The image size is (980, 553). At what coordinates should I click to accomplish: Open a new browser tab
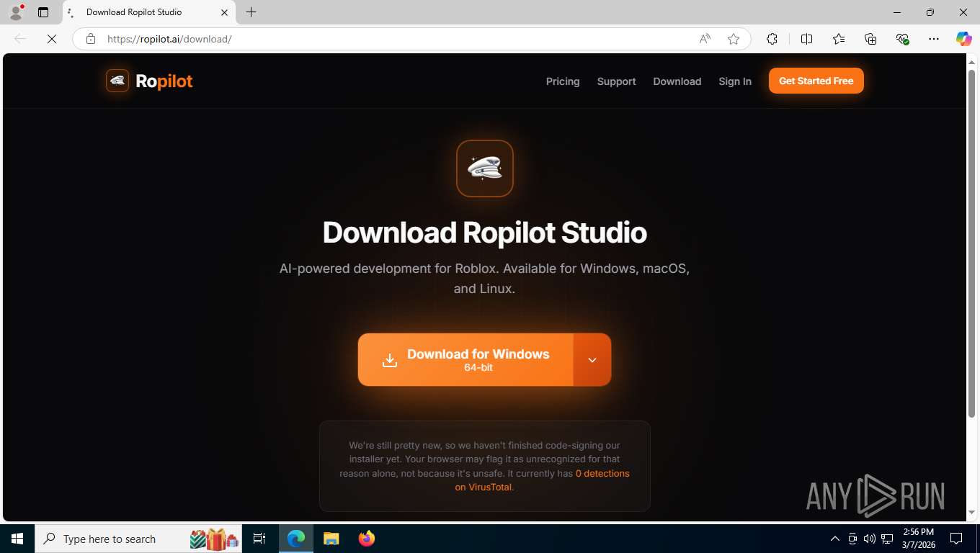[251, 12]
